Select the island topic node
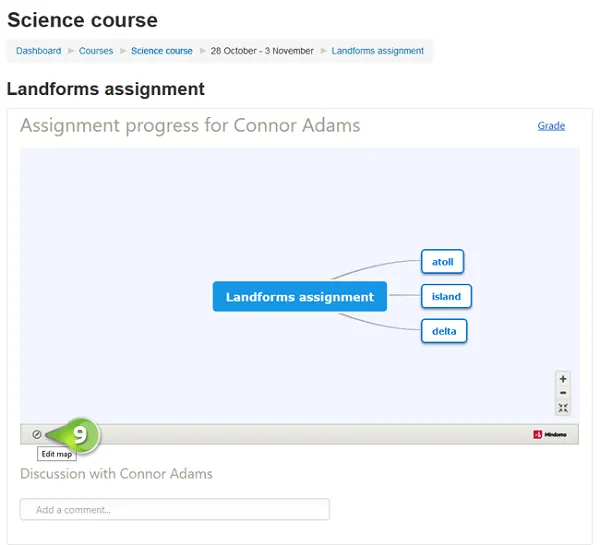Image resolution: width=600 pixels, height=545 pixels. coord(446,296)
